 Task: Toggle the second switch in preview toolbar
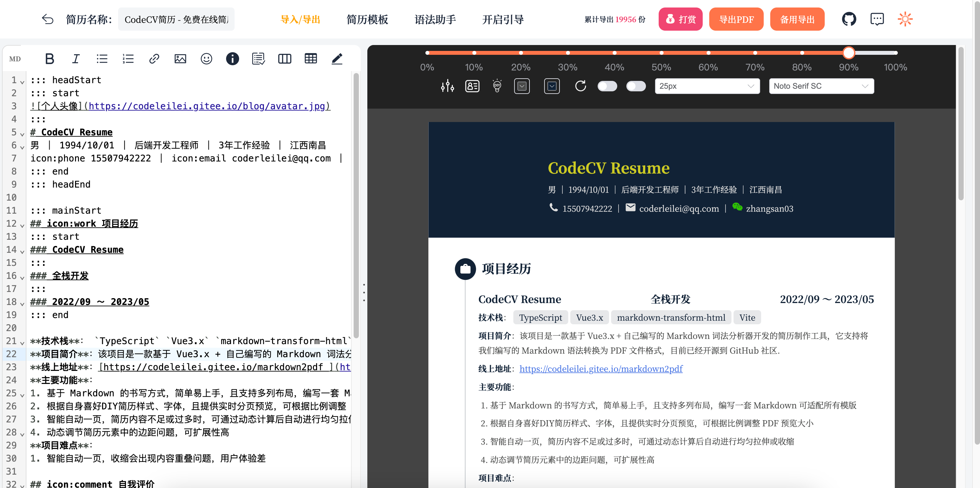(x=636, y=86)
